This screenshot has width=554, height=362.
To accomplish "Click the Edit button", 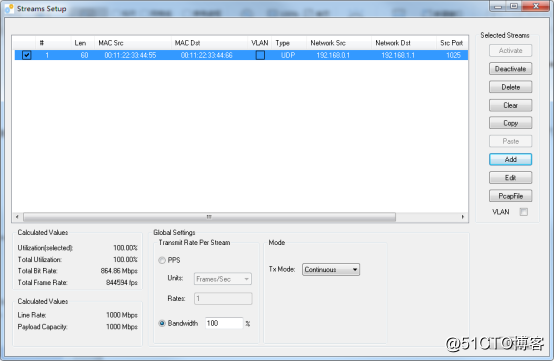I will pyautogui.click(x=511, y=178).
